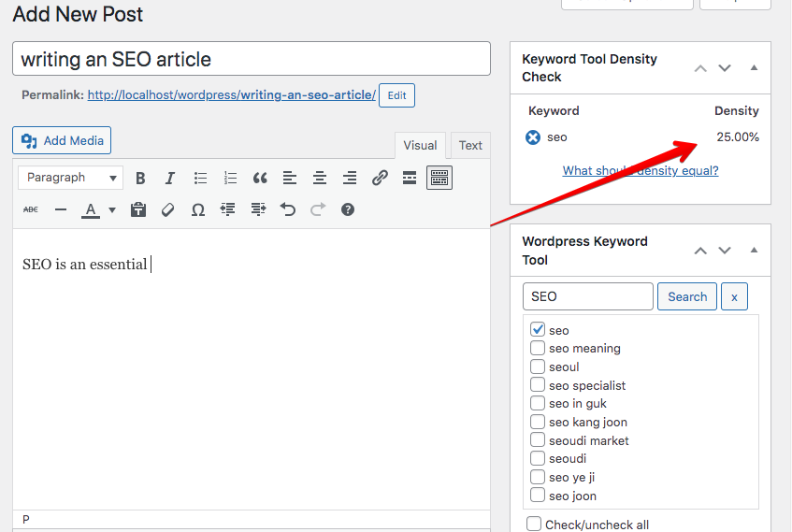This screenshot has width=792, height=532.
Task: Click the post title input field
Action: click(251, 59)
